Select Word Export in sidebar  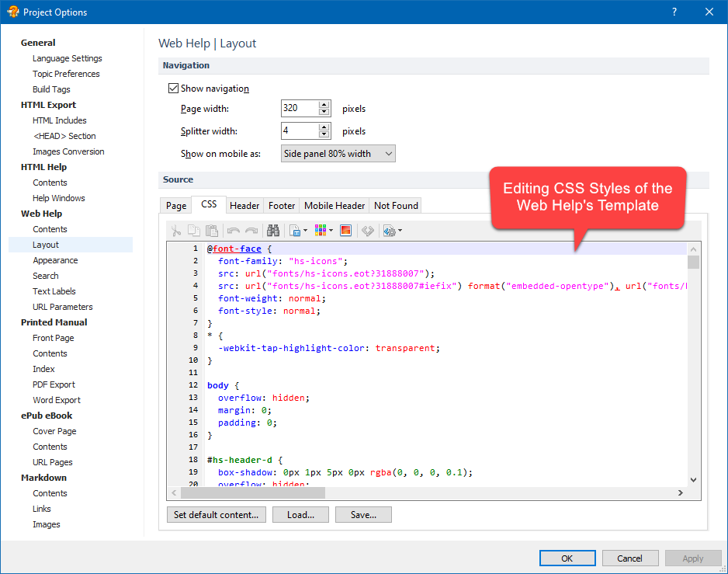(x=57, y=400)
